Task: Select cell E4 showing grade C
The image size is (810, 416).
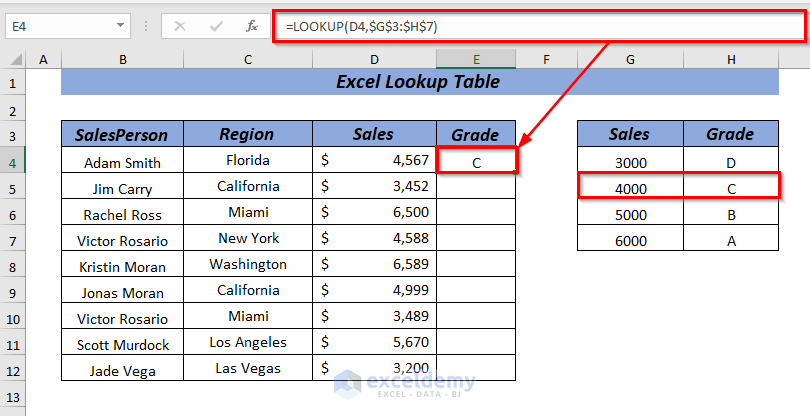Action: [476, 160]
